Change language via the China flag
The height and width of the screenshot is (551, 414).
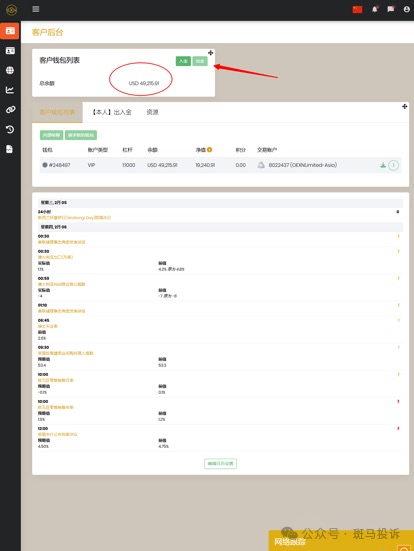coord(357,9)
